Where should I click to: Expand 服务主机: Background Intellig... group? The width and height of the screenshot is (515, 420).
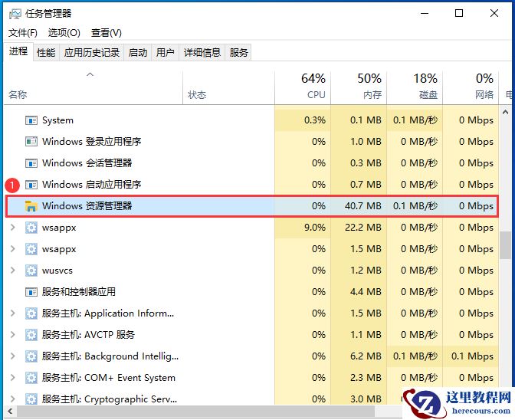[x=13, y=356]
